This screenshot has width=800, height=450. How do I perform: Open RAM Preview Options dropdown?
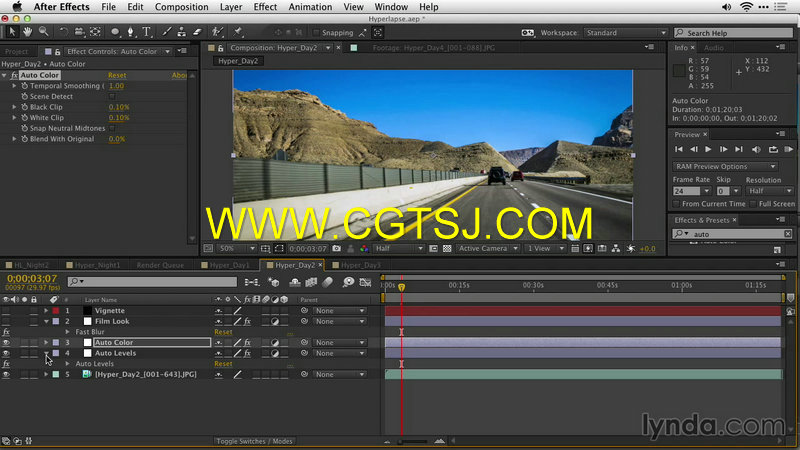(725, 167)
